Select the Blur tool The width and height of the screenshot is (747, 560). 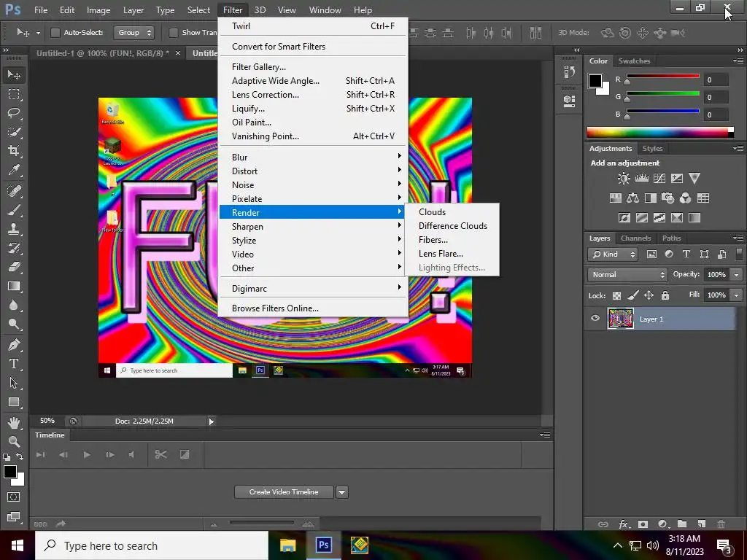[14, 306]
